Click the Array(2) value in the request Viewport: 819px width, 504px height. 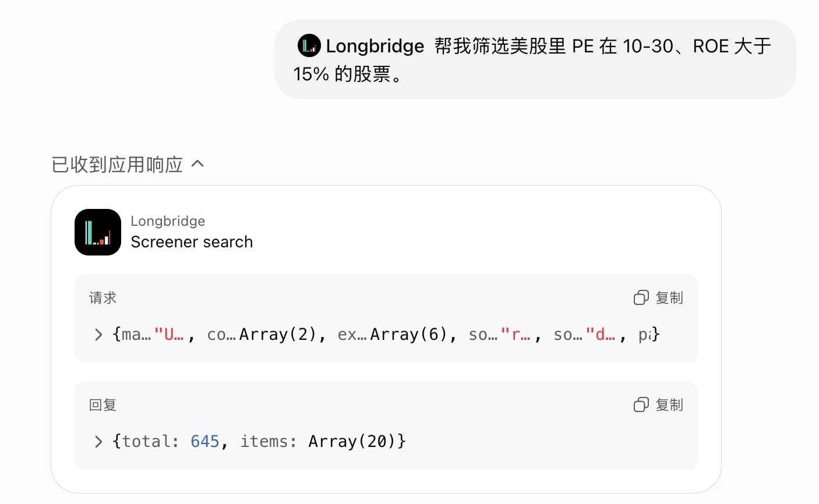pyautogui.click(x=277, y=335)
